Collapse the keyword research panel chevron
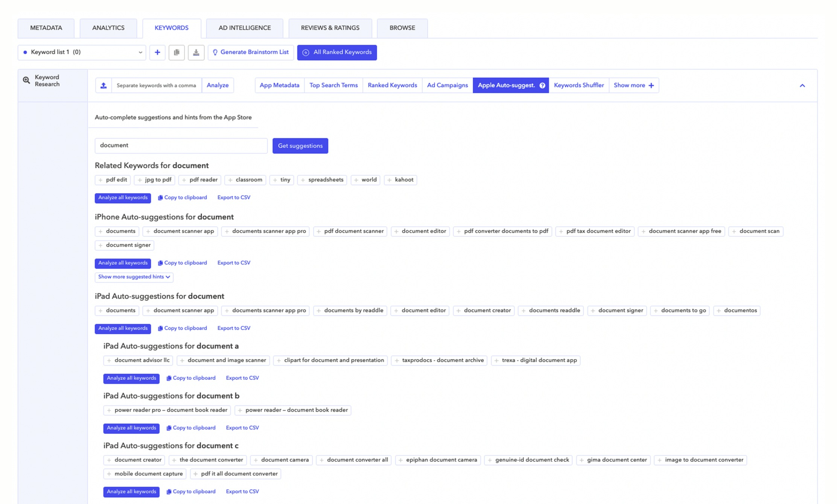837x504 pixels. click(802, 85)
